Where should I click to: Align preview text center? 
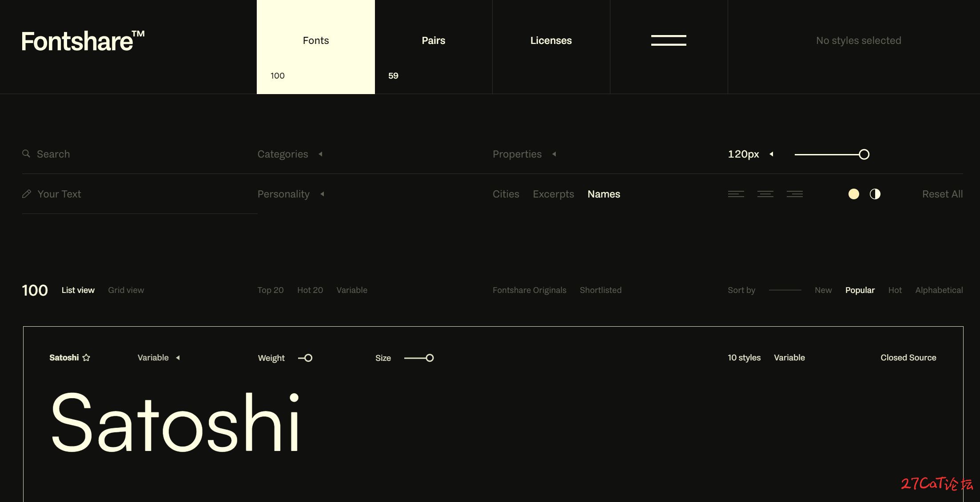(765, 194)
